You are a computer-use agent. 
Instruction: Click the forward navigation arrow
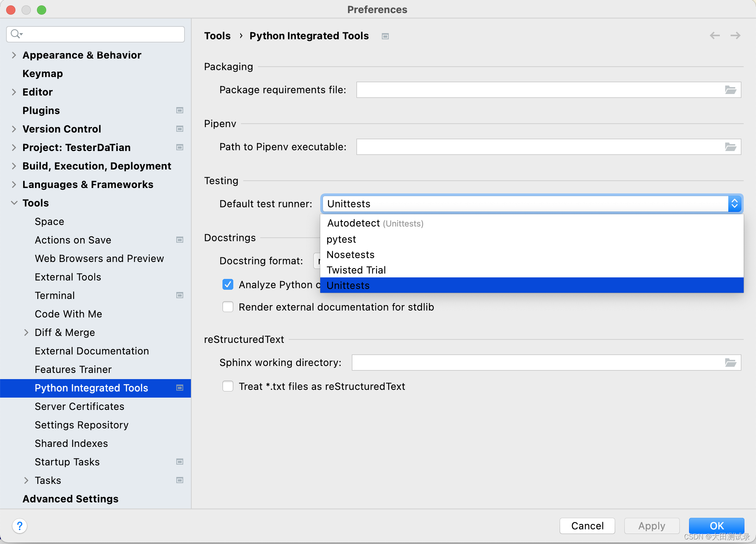point(735,36)
